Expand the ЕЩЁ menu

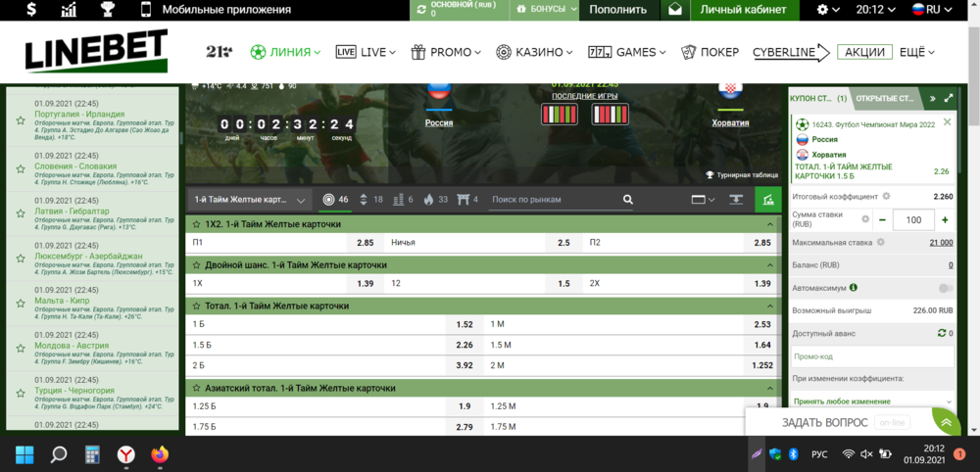917,53
